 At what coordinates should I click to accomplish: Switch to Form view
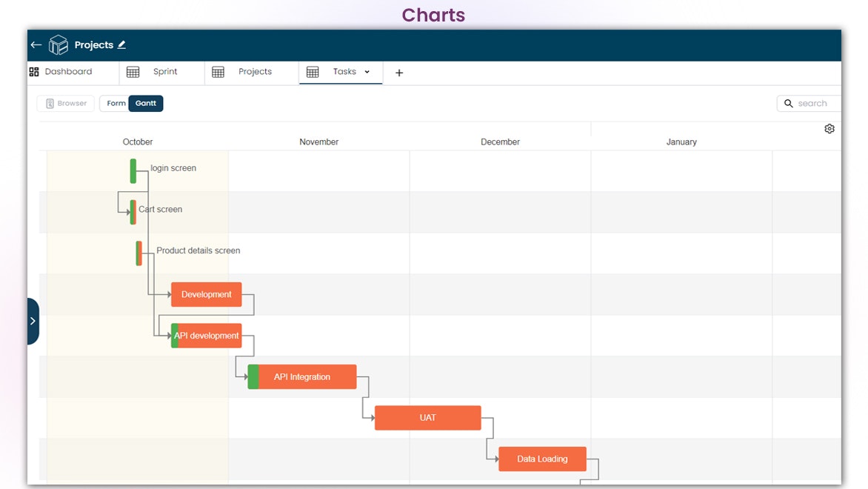point(116,104)
